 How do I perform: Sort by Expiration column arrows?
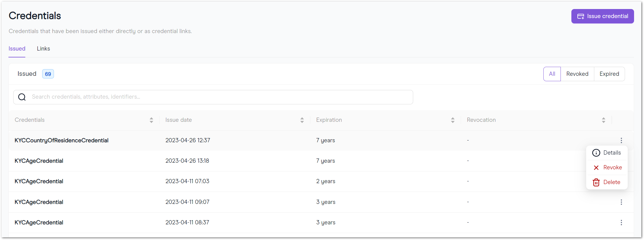[453, 120]
